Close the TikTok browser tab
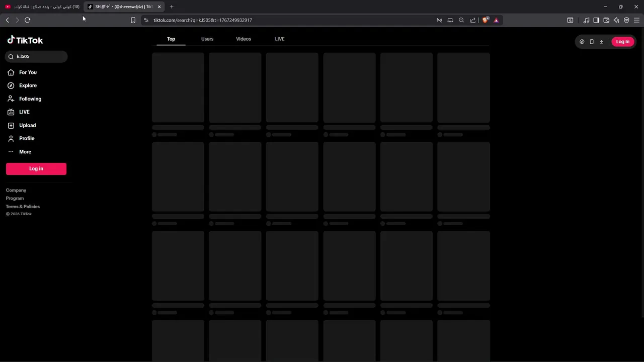Image resolution: width=644 pixels, height=362 pixels. [x=159, y=7]
